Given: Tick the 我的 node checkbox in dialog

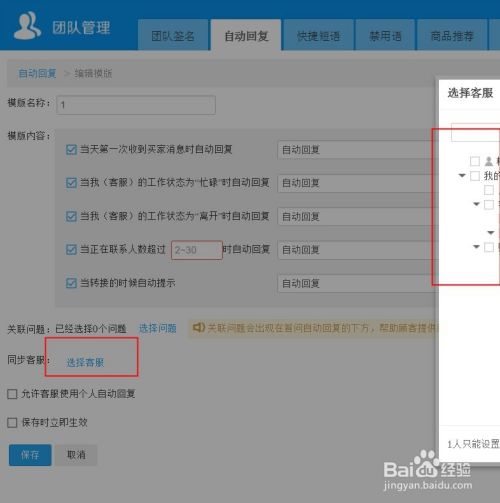Looking at the screenshot, I should tap(475, 176).
